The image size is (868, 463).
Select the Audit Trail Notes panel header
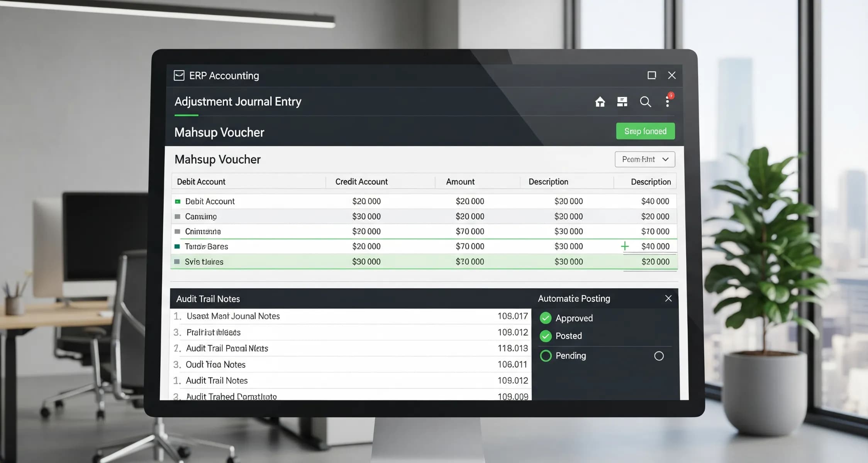[208, 299]
